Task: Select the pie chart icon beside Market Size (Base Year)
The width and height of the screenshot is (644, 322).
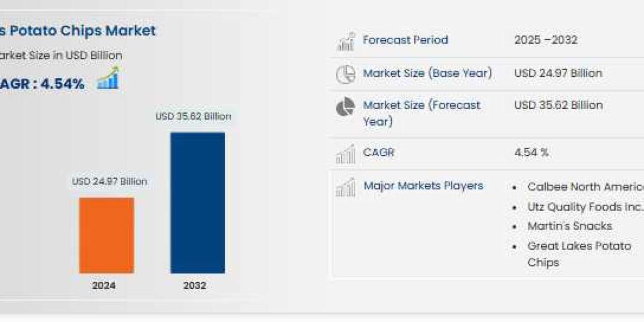Action: pos(347,74)
